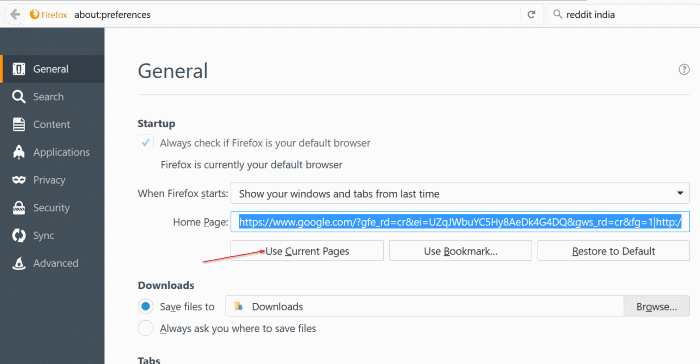The width and height of the screenshot is (700, 364).
Task: Click the Privacy mask icon in sidebar
Action: pos(19,180)
